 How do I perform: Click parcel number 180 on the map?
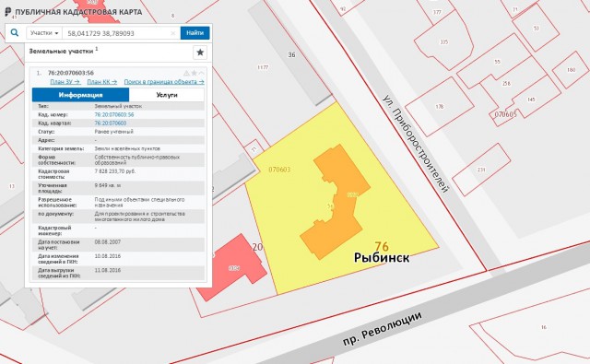pos(572,69)
